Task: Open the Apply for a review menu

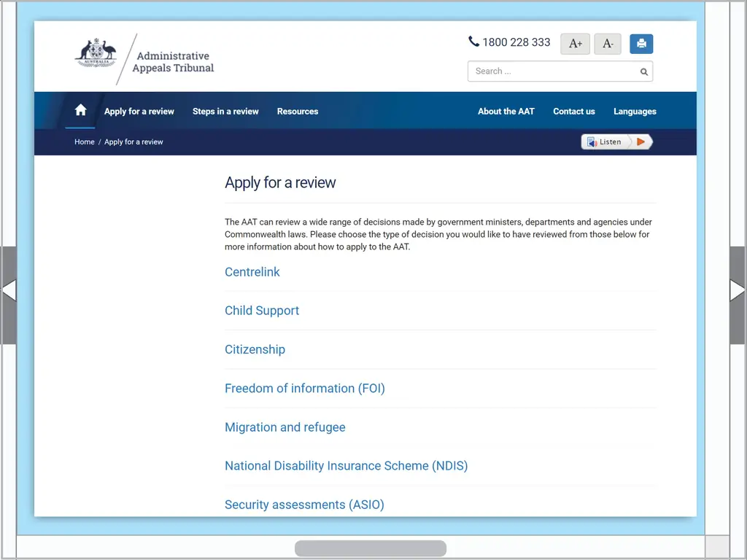Action: 139,112
